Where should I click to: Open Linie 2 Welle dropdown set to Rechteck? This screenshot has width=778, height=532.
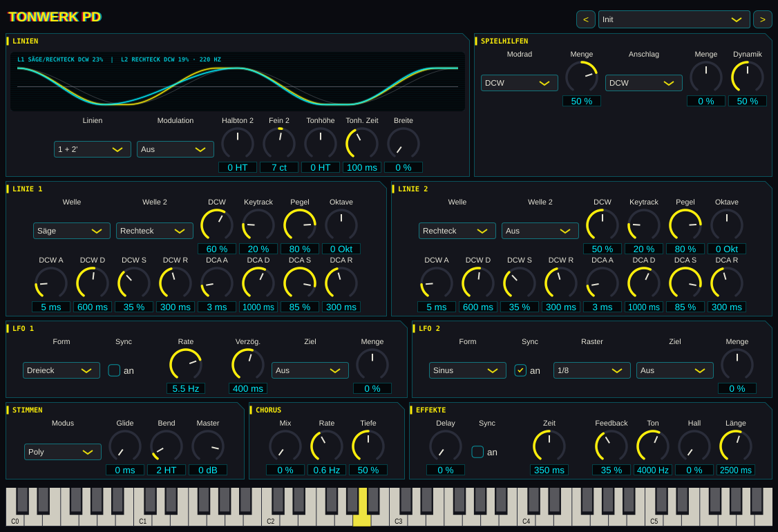coord(457,231)
